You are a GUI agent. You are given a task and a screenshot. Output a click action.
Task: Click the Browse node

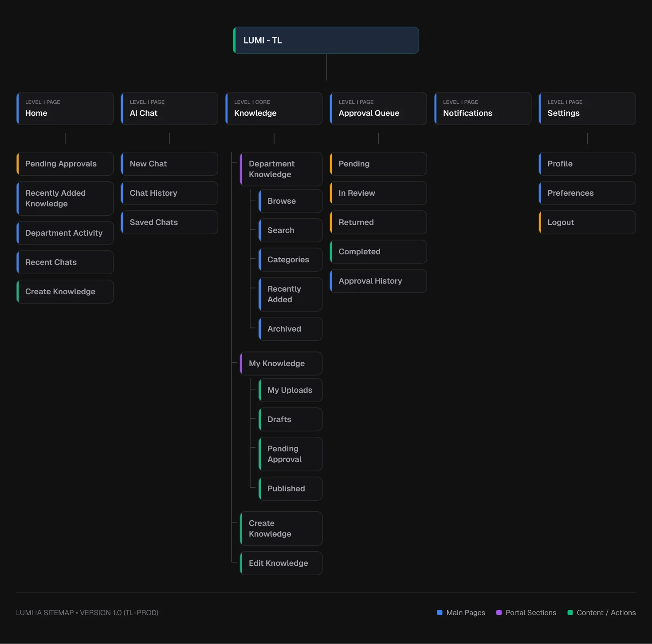point(291,201)
